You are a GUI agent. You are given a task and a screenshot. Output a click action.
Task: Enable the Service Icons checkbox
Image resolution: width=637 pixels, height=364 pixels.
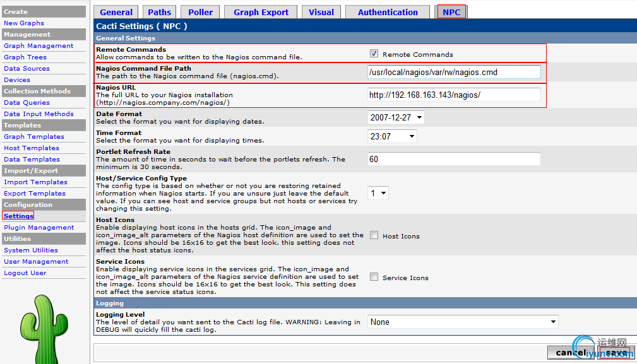374,277
